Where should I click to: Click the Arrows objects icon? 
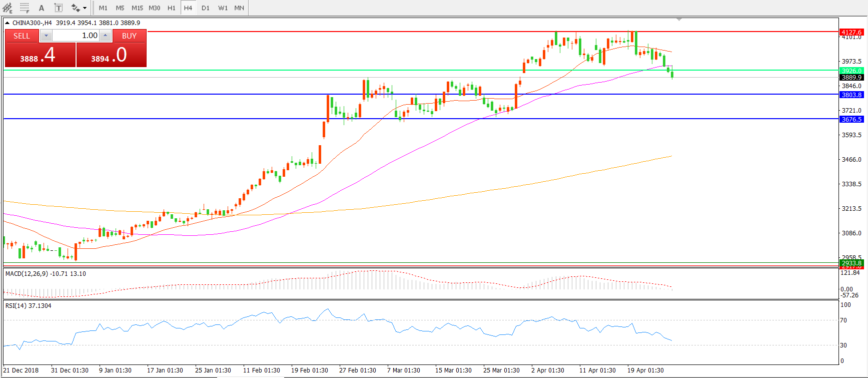click(x=75, y=8)
